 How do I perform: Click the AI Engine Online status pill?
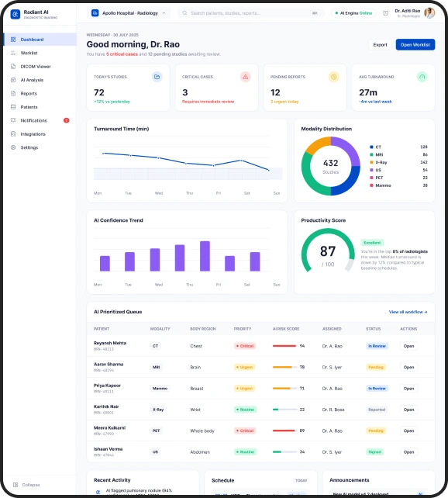tap(353, 13)
